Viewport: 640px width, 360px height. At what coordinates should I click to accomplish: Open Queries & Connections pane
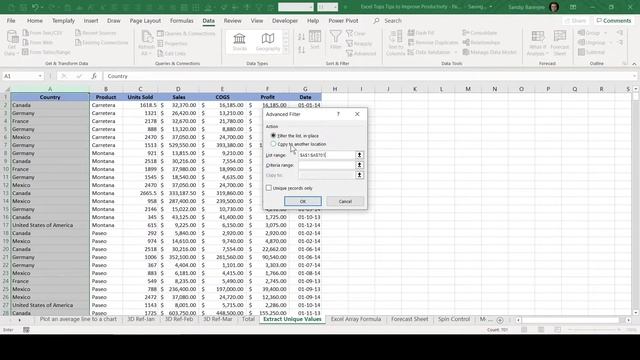186,33
